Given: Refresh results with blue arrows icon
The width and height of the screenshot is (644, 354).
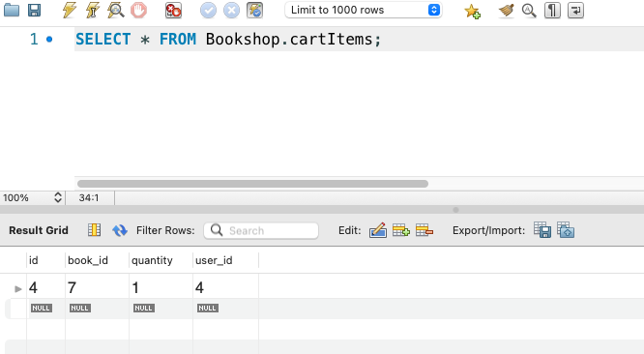Looking at the screenshot, I should 120,230.
